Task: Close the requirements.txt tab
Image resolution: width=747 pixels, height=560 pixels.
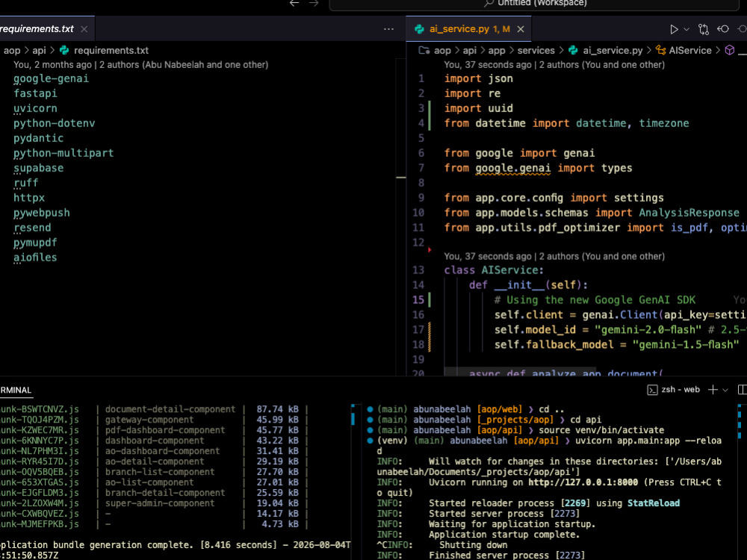Action: [x=84, y=29]
